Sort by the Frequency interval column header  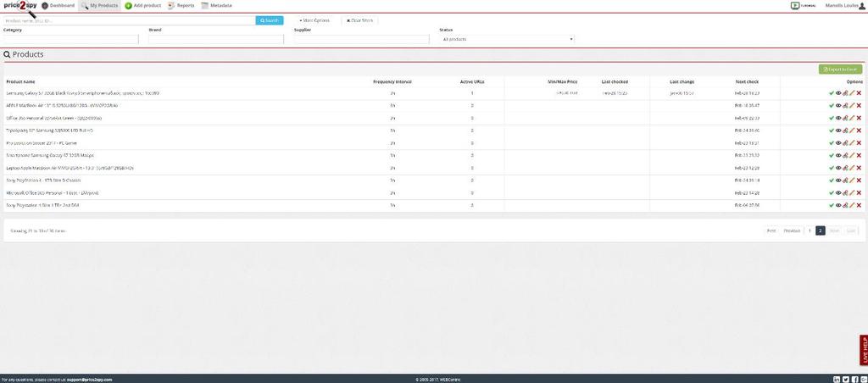392,81
